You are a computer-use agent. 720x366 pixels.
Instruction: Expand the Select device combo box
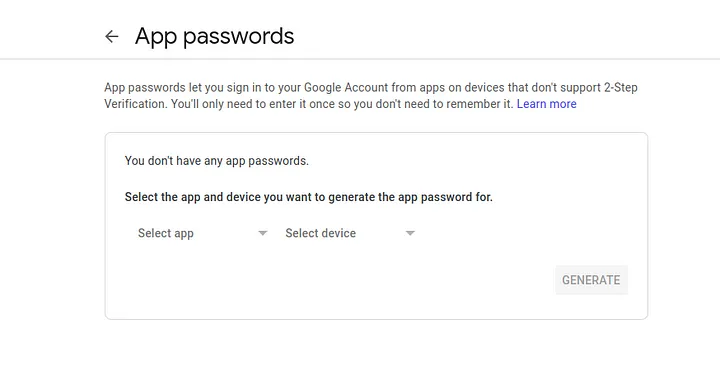[350, 233]
